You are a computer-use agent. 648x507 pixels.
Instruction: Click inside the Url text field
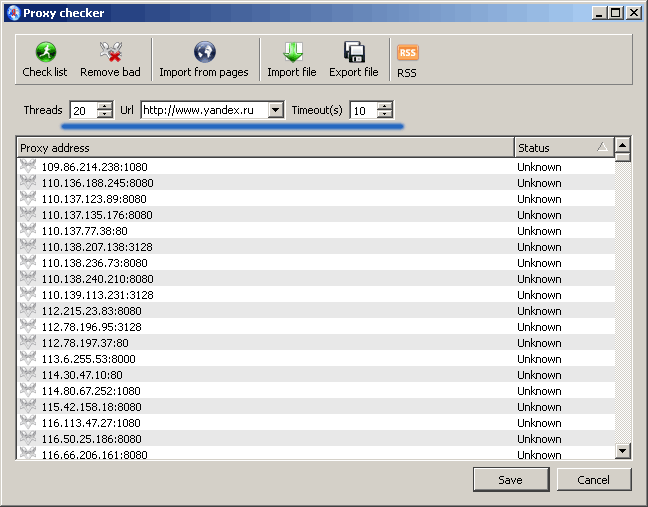coord(205,110)
